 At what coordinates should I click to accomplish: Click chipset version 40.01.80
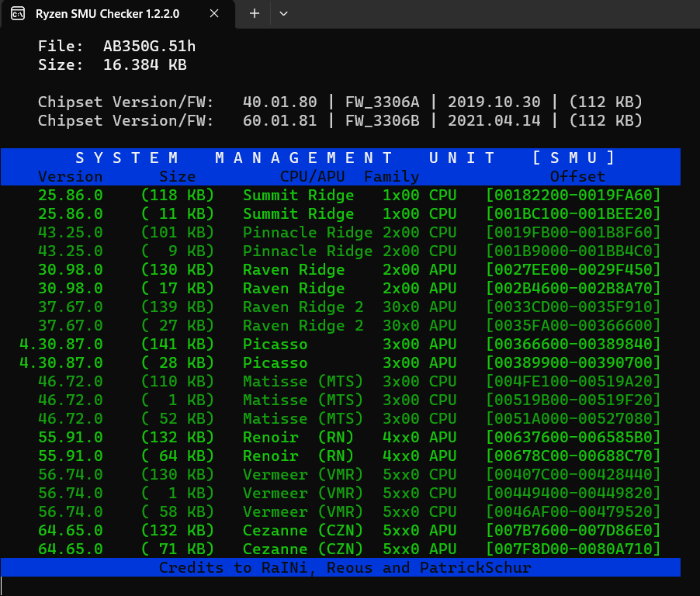(279, 102)
